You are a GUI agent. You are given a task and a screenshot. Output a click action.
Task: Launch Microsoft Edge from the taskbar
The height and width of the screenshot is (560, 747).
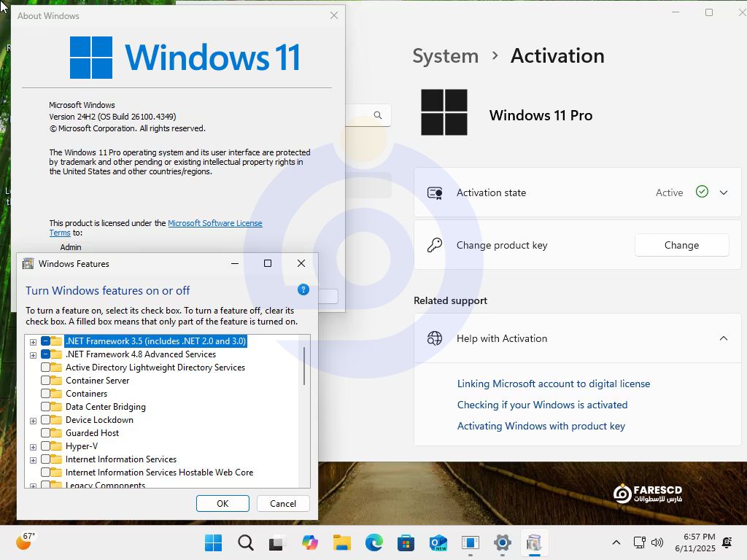(x=374, y=542)
